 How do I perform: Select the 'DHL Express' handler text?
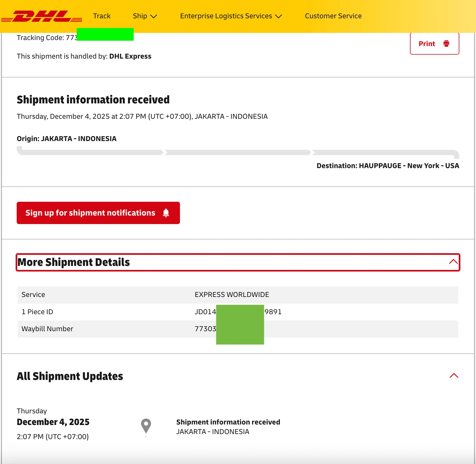pyautogui.click(x=130, y=56)
